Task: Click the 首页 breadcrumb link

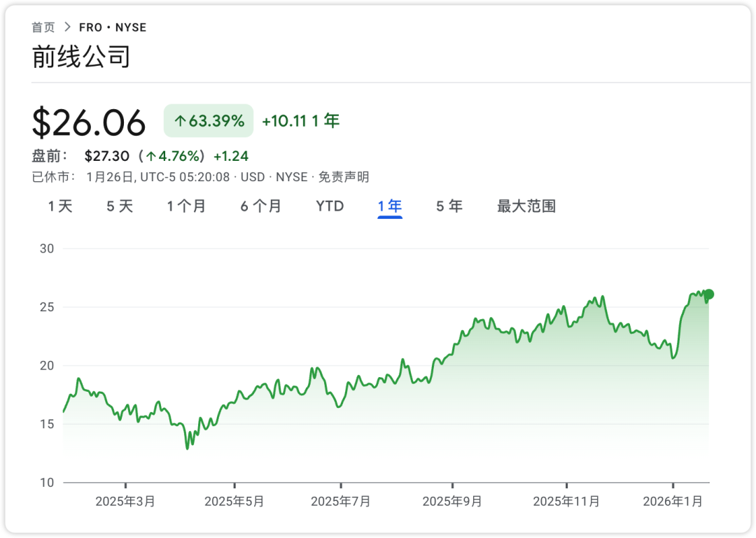Action: [43, 27]
